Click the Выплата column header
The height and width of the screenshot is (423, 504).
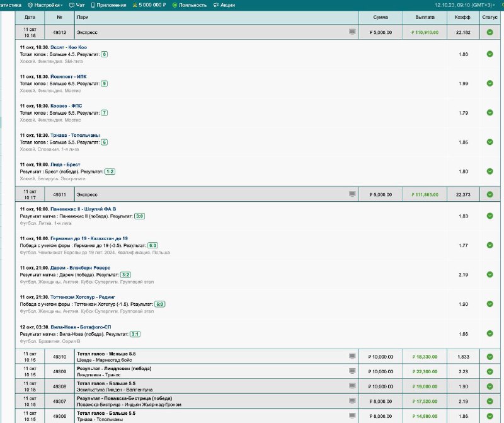click(425, 17)
